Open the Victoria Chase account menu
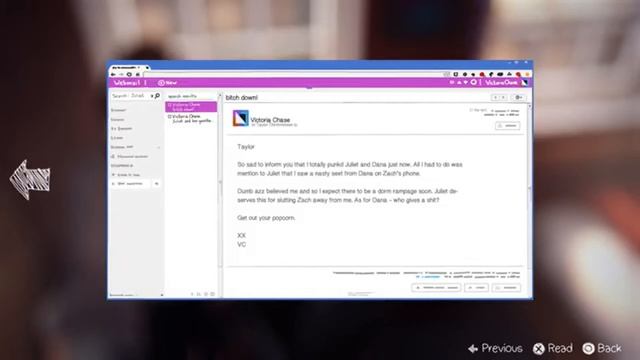This screenshot has width=640, height=360. [x=501, y=83]
